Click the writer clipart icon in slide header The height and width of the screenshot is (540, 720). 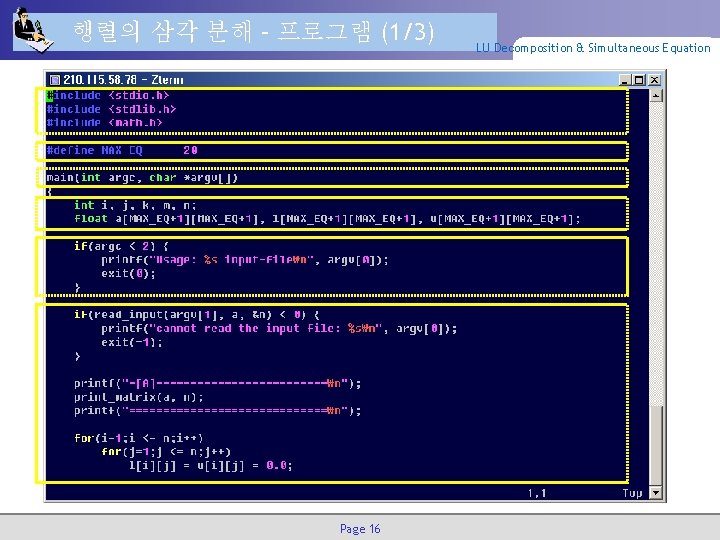33,30
